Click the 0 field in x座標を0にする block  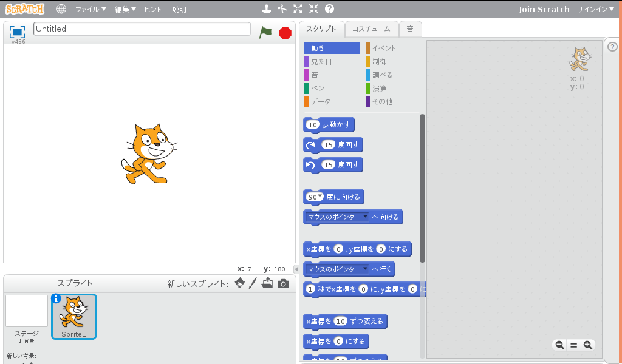pos(338,342)
